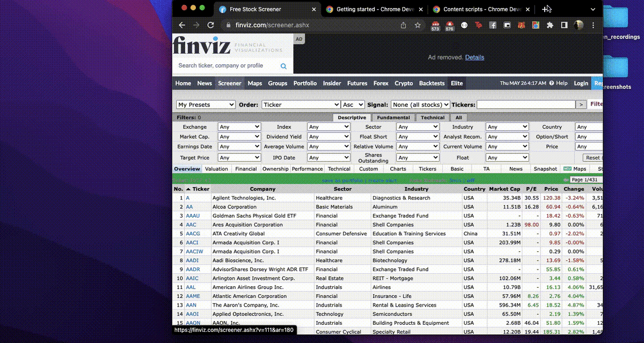Viewport: 644px width, 343px height.
Task: Click the Finviz logo
Action: [x=202, y=45]
